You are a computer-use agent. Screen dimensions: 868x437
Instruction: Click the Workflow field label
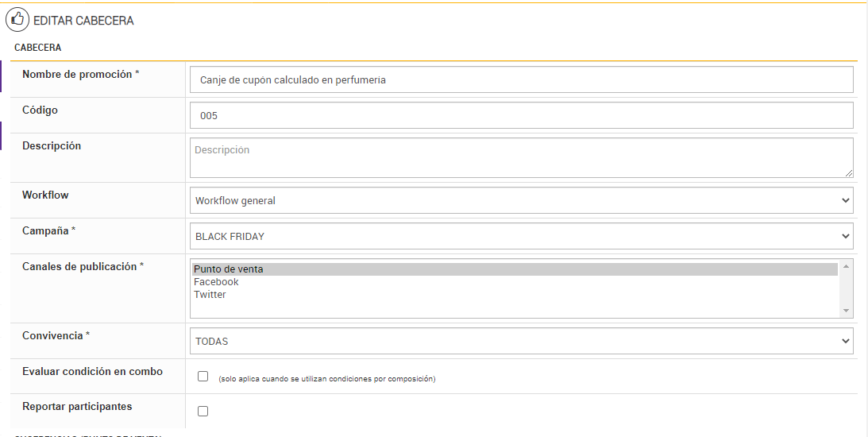click(45, 195)
